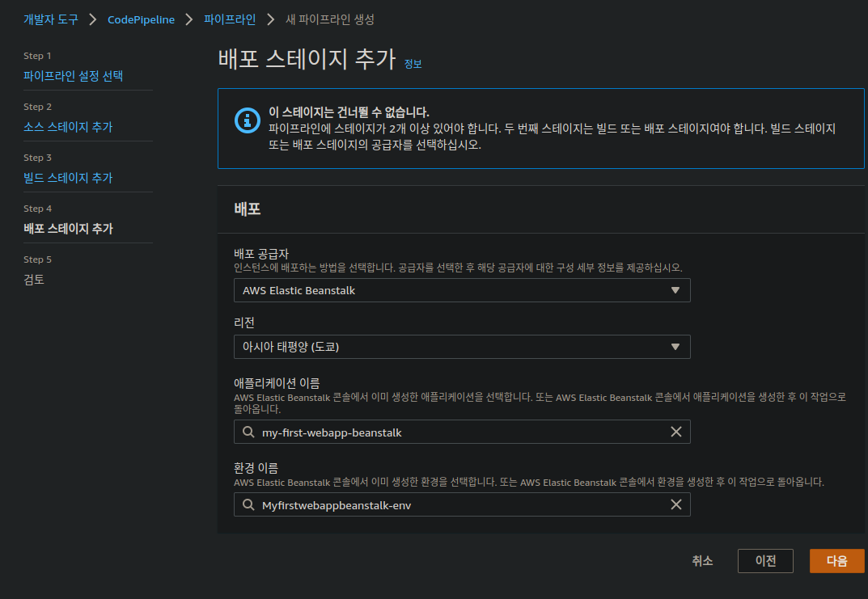This screenshot has width=868, height=599.
Task: Click 이 스테이지는 건너뛸 수 없습니다 notice heading
Action: pos(349,112)
